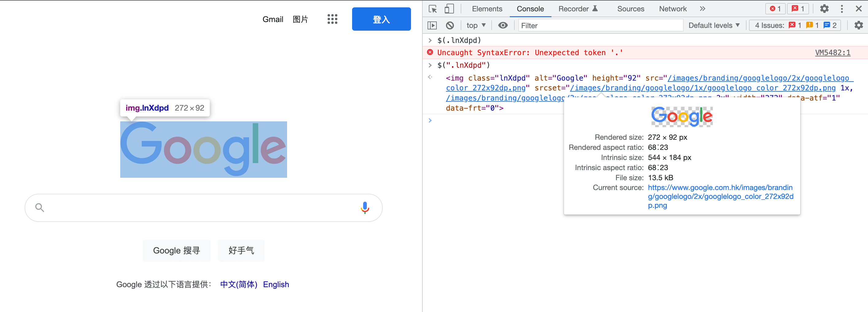
Task: Expand more DevTools tabs chevron
Action: [702, 9]
